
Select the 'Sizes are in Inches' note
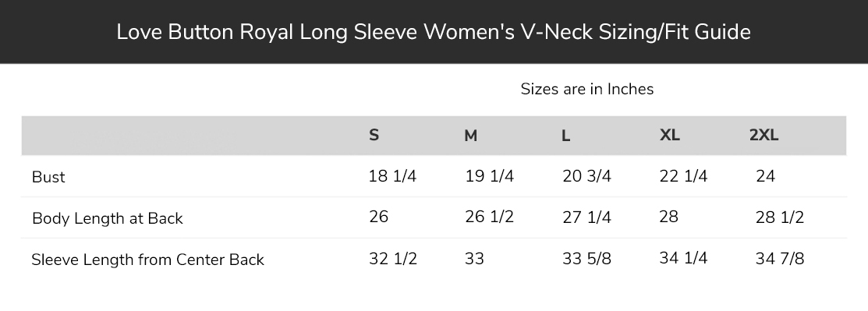coord(586,89)
